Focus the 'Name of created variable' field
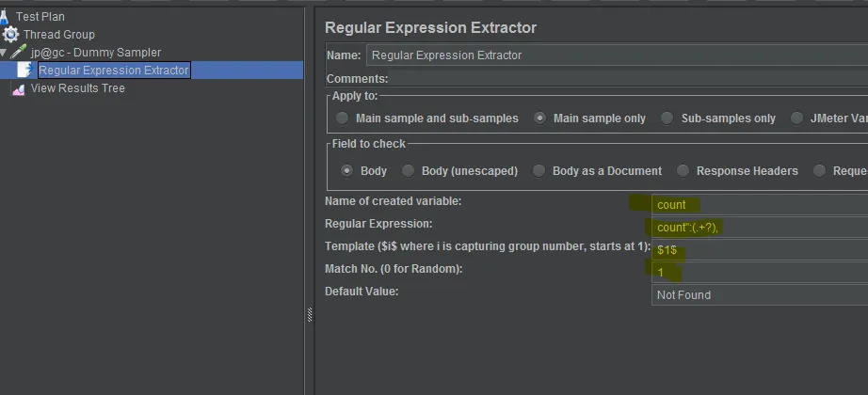 click(x=759, y=204)
